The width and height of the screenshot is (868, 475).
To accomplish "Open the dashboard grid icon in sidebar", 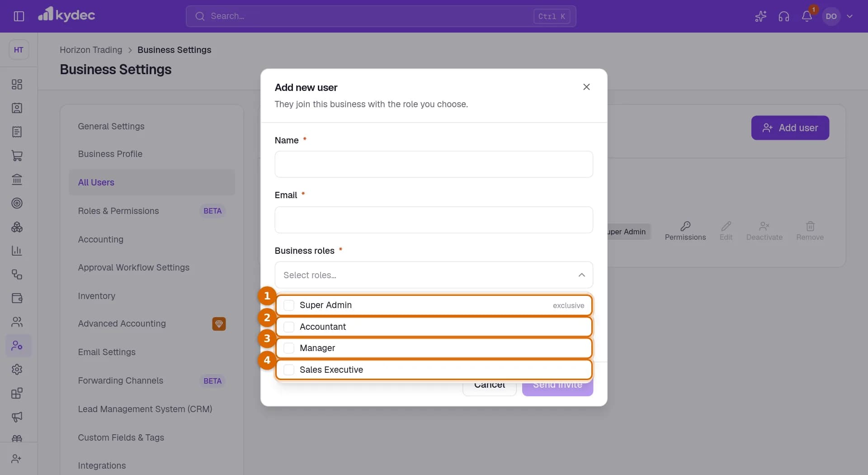I will [17, 85].
